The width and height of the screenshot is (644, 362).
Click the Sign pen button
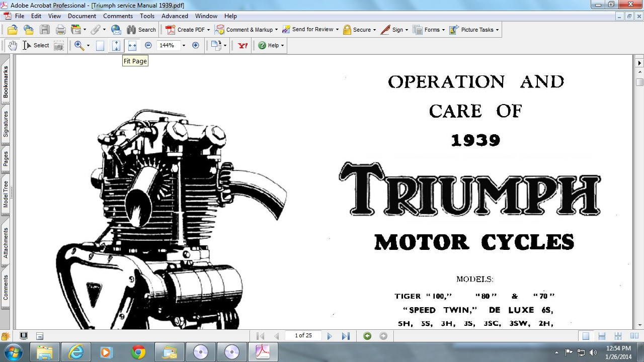[394, 30]
